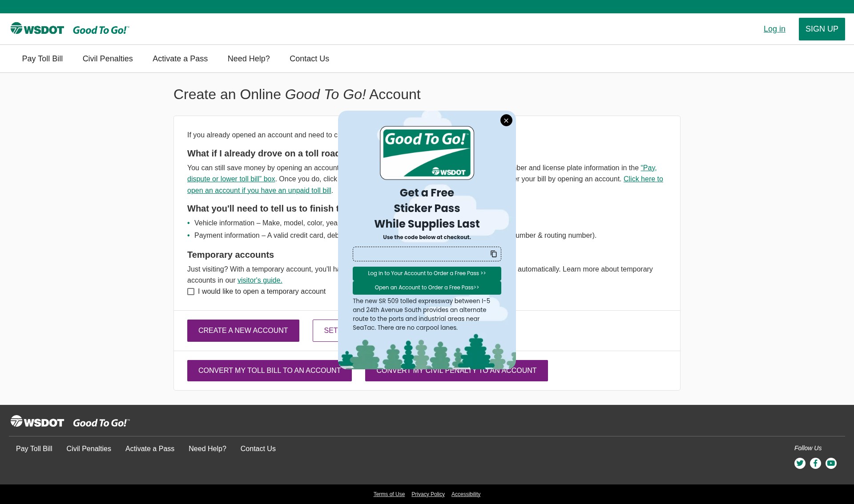Open Contact Us in footer
This screenshot has width=854, height=504.
coord(258,449)
